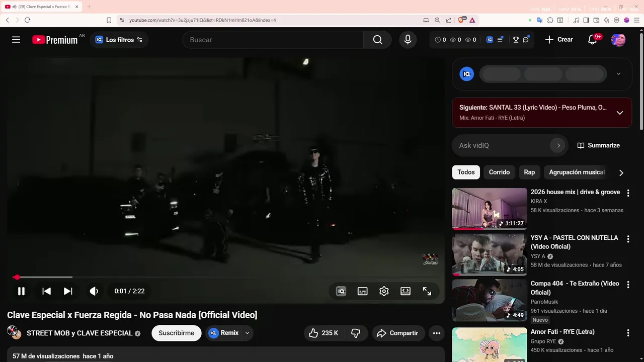Open the translate extension icon
The width and height of the screenshot is (644, 362).
click(x=539, y=20)
